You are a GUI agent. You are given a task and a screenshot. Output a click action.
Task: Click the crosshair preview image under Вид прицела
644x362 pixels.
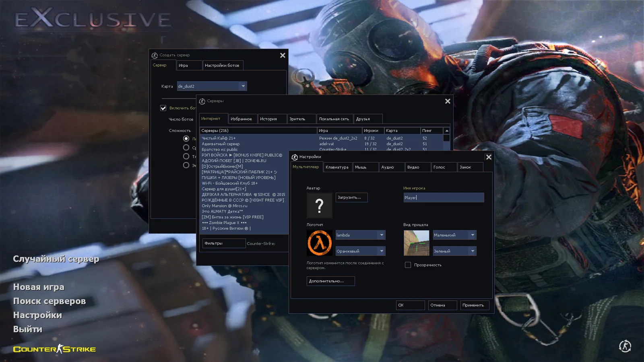pyautogui.click(x=416, y=243)
